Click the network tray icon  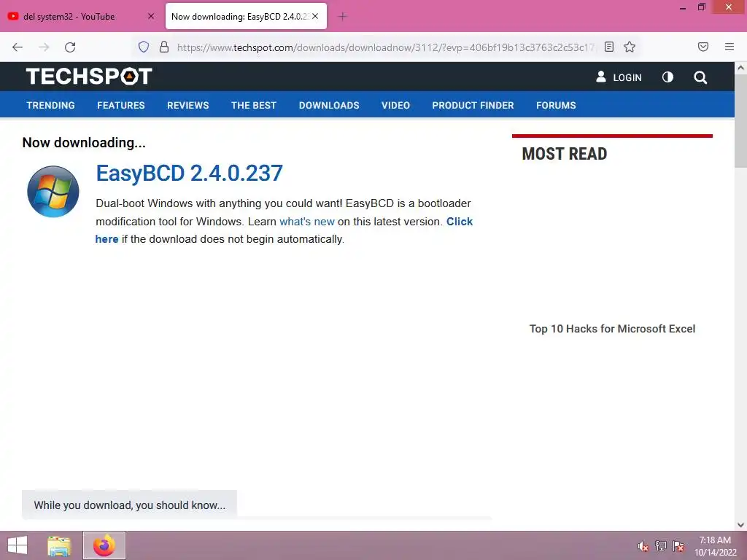pos(661,546)
